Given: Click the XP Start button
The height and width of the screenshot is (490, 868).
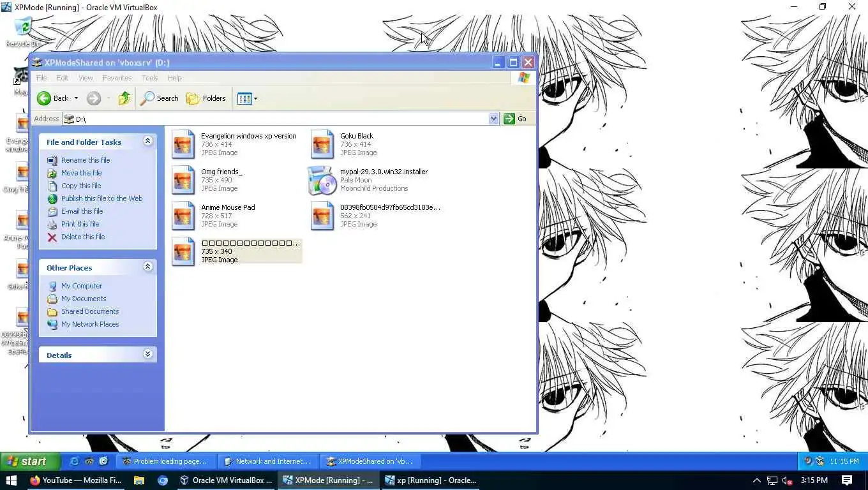Looking at the screenshot, I should point(30,461).
